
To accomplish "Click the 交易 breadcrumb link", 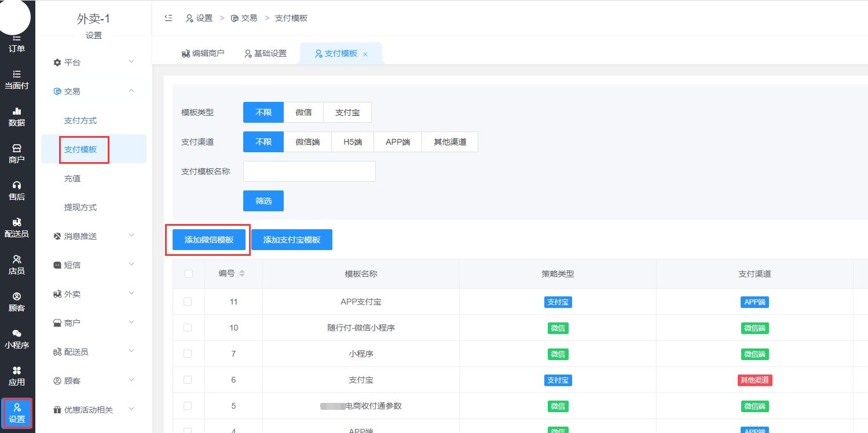I will pos(244,18).
